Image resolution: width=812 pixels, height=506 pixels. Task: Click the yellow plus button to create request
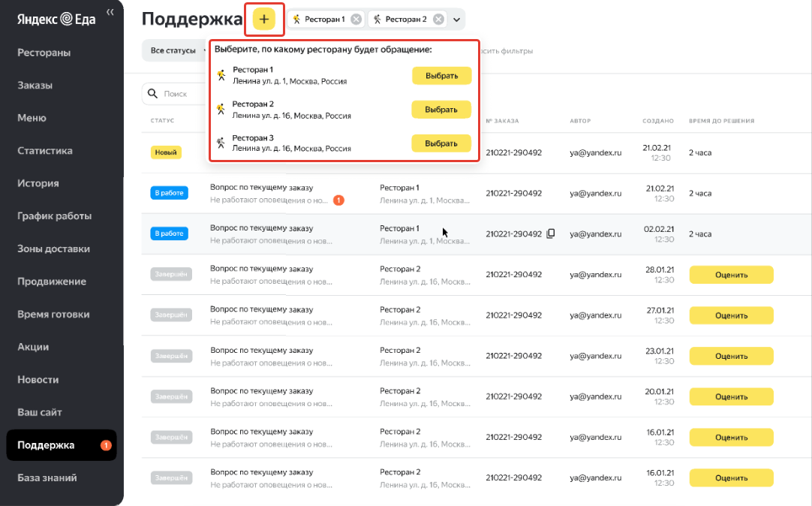click(x=264, y=20)
